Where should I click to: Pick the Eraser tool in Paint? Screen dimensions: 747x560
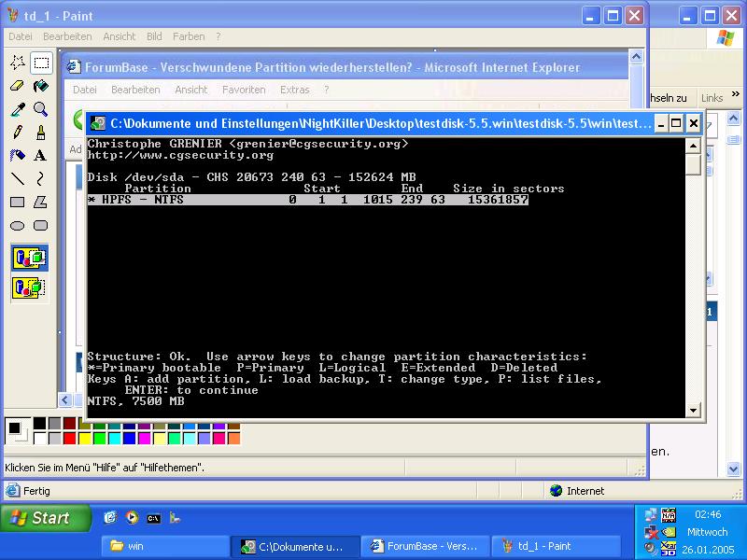click(x=18, y=86)
